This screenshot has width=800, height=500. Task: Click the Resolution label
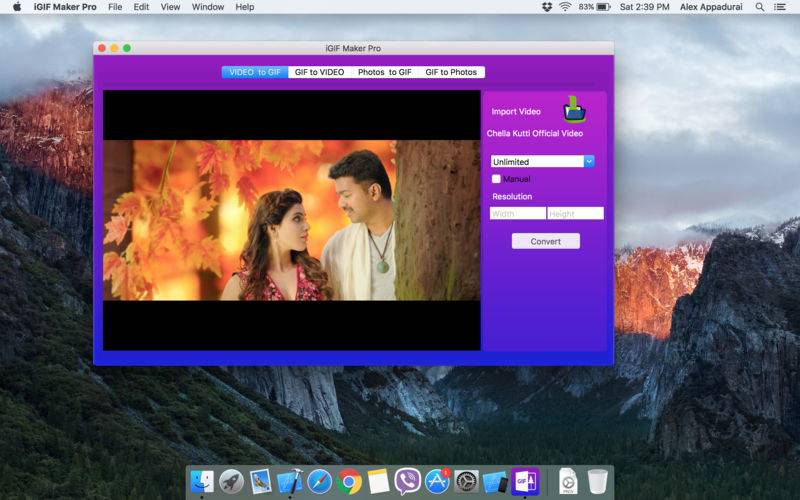(512, 196)
